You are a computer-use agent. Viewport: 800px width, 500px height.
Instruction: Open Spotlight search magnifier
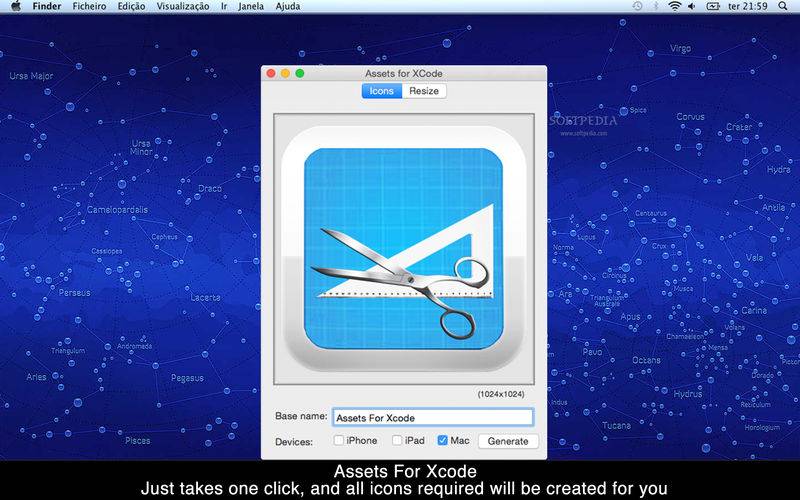(783, 6)
